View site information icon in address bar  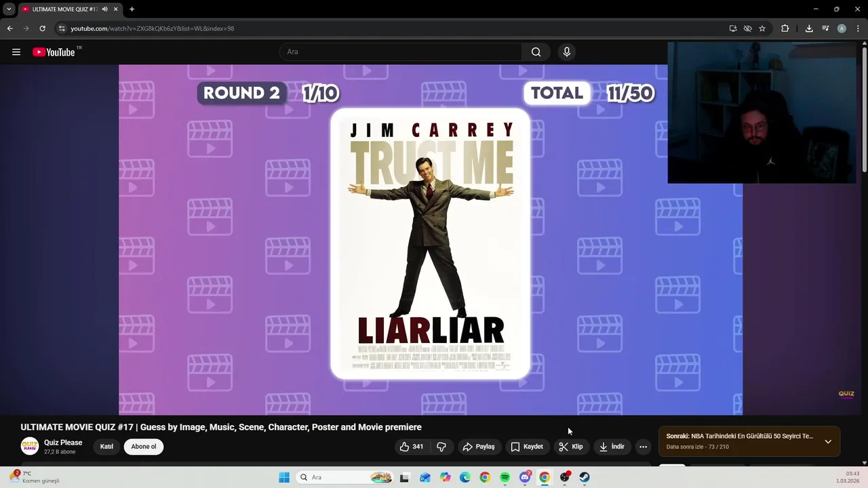62,28
